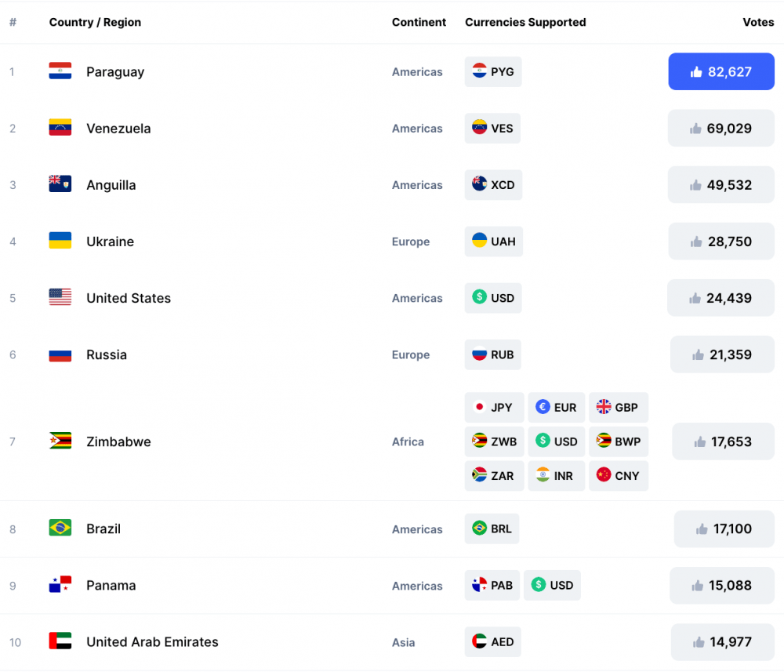
Task: Open the Russia country link
Action: [107, 354]
